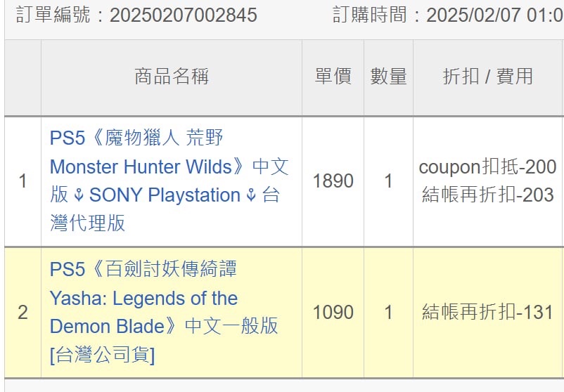Open the Monster Hunter Wilds product link
564x392 pixels.
[x=169, y=181]
